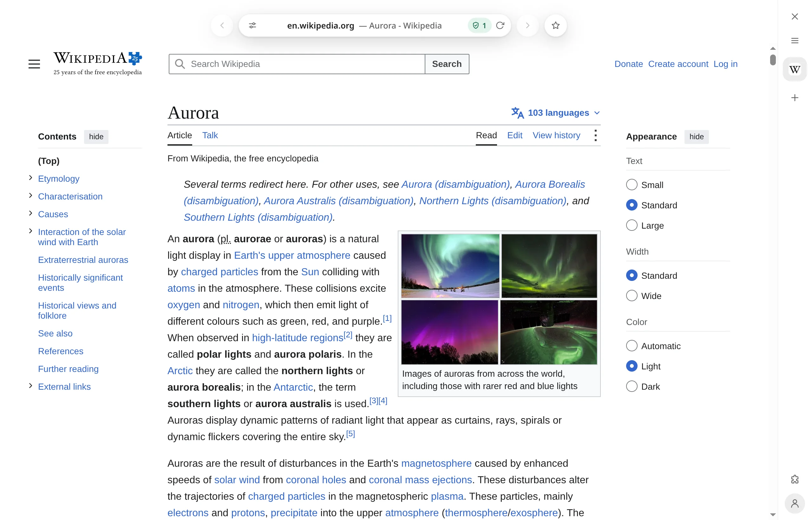Expand the External links contents chevron

point(30,386)
